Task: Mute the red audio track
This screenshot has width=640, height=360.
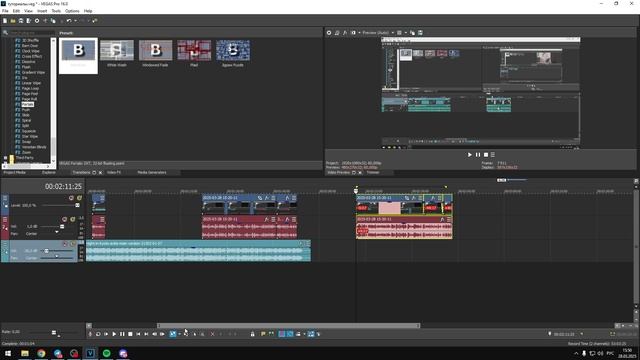Action: point(64,220)
